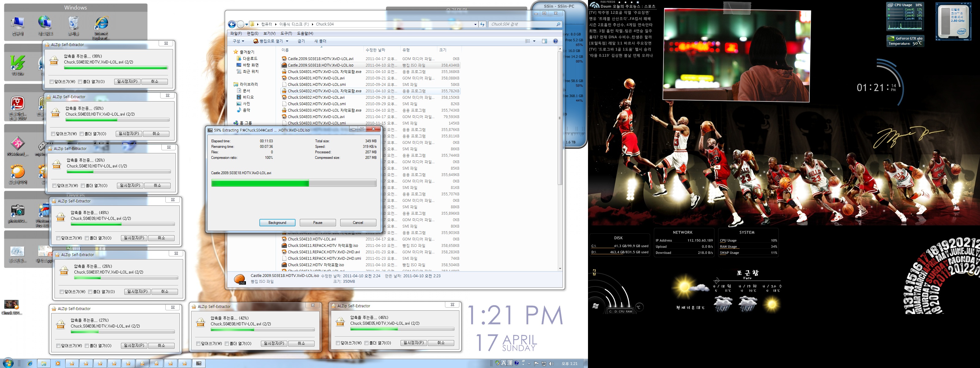Screen dimensions: 980x368
Task: Click 새 폴더 in Explorer toolbar
Action: [320, 41]
